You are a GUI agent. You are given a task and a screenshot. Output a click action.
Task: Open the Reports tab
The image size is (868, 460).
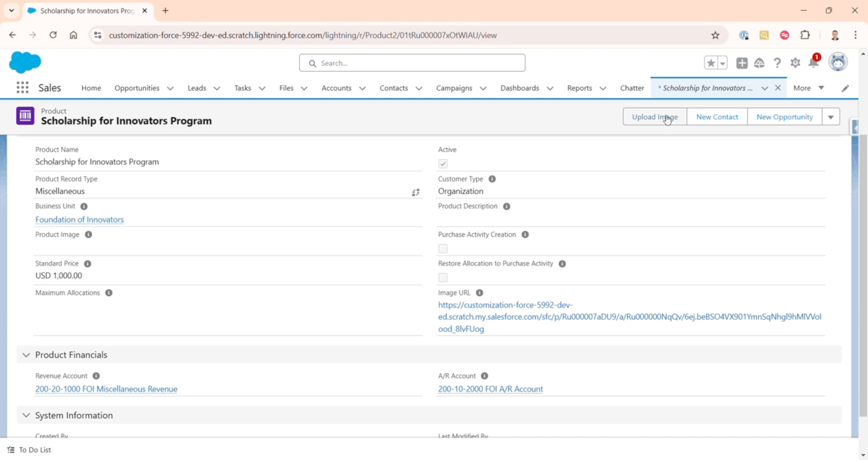coord(579,88)
